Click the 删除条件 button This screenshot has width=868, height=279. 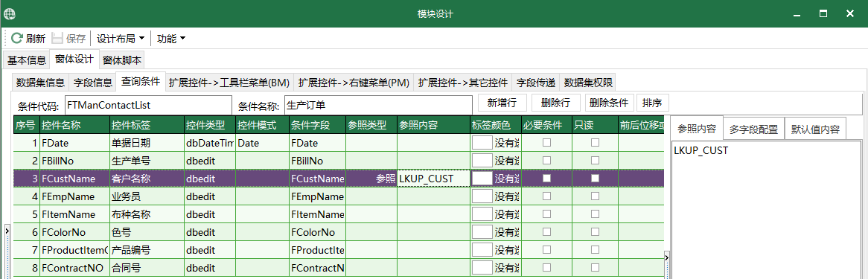[609, 103]
